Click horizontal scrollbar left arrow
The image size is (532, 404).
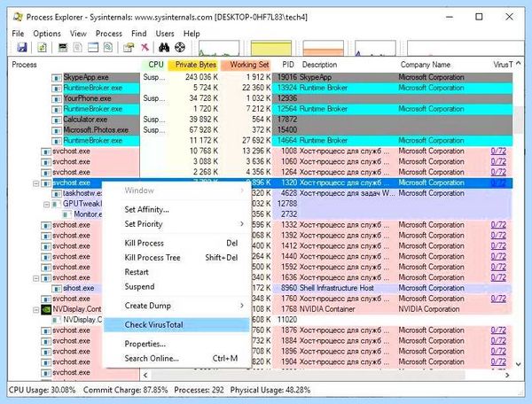pyautogui.click(x=145, y=375)
